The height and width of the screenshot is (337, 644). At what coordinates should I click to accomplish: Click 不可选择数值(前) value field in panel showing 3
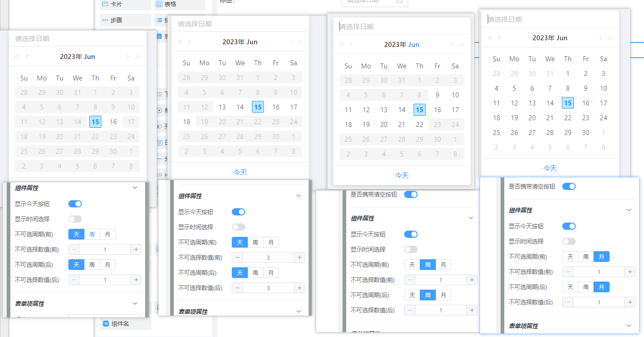tap(268, 257)
